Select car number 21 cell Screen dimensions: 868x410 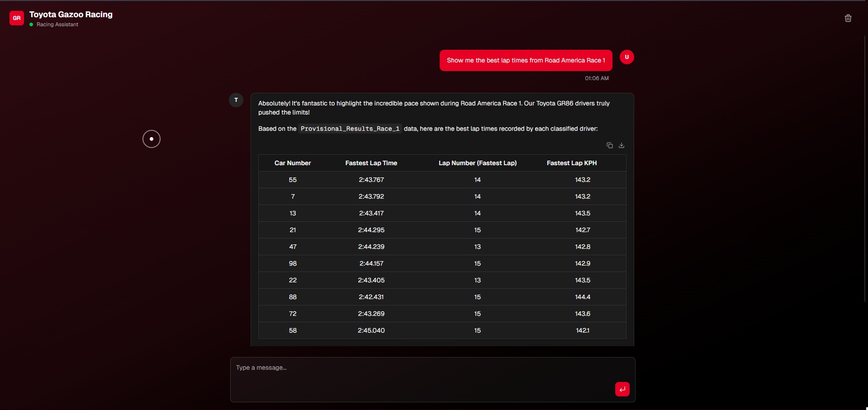(293, 230)
